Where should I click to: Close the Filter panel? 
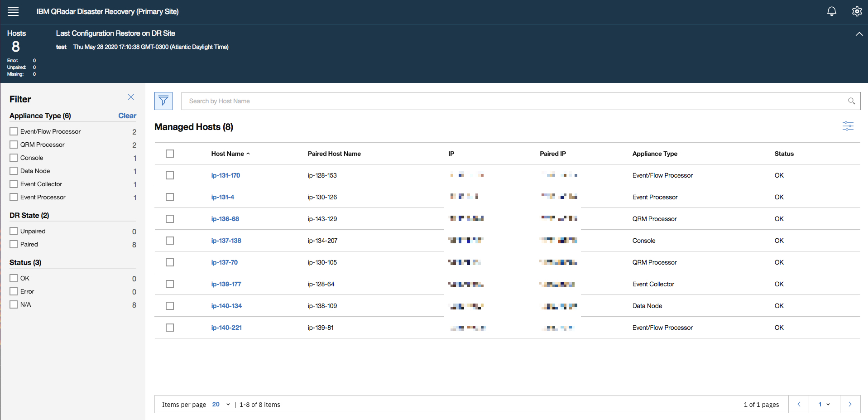(x=131, y=97)
